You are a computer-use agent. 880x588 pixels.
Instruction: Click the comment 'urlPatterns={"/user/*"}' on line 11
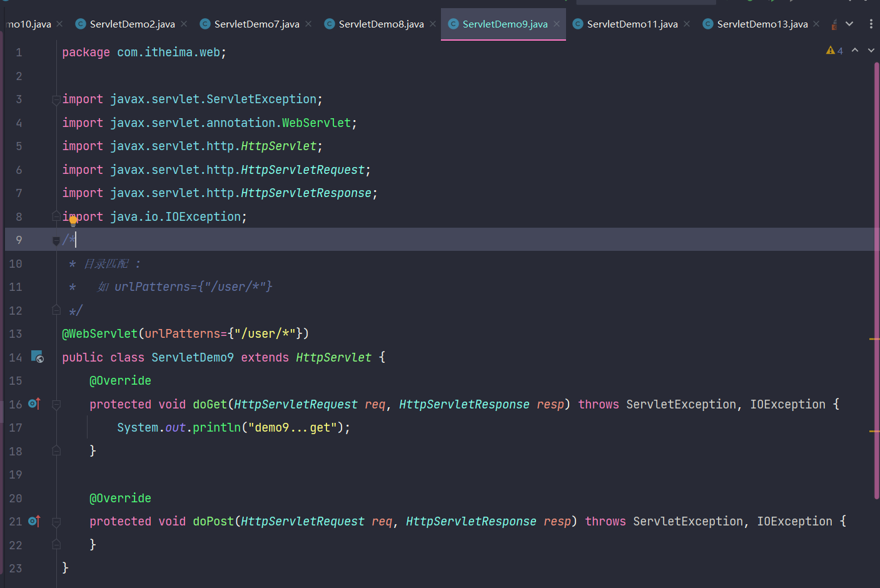click(193, 287)
